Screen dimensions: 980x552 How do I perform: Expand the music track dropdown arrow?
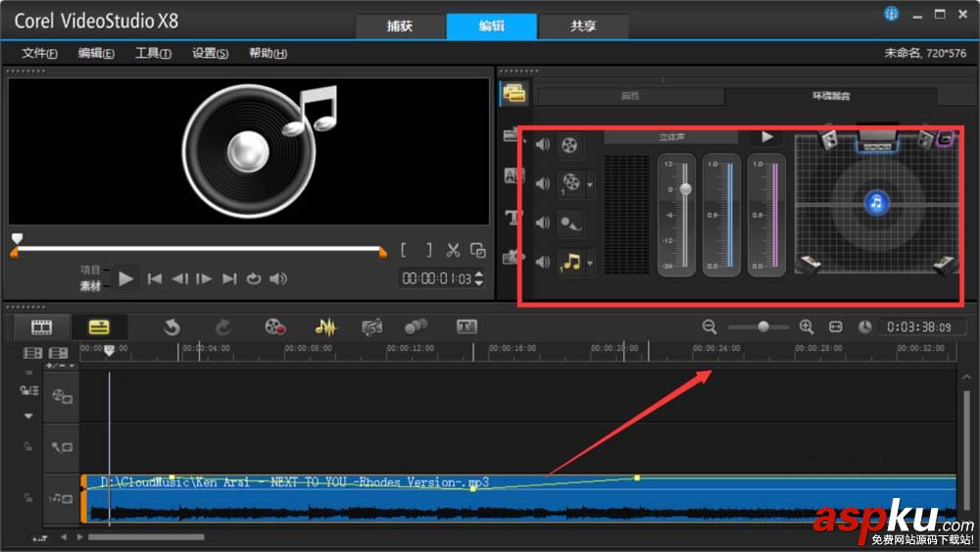pyautogui.click(x=589, y=263)
